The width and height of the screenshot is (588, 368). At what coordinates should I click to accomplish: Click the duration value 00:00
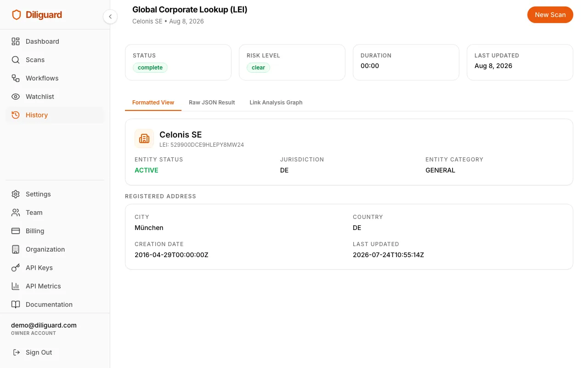tap(370, 66)
